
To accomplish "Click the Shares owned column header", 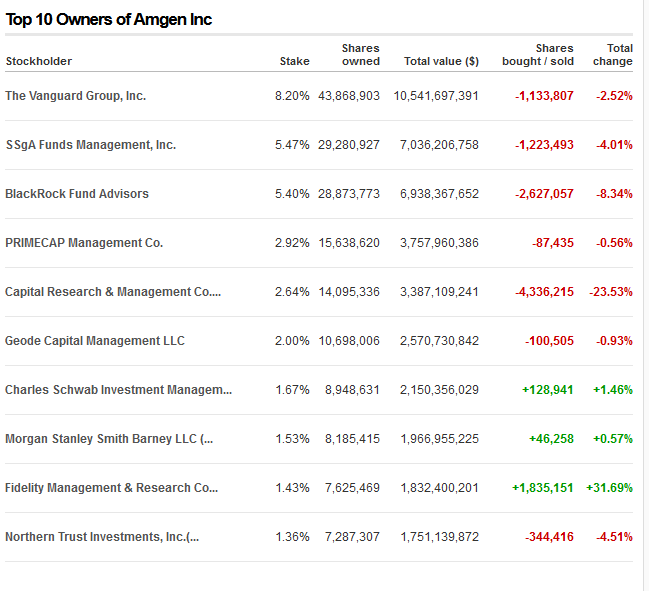I will coord(361,55).
